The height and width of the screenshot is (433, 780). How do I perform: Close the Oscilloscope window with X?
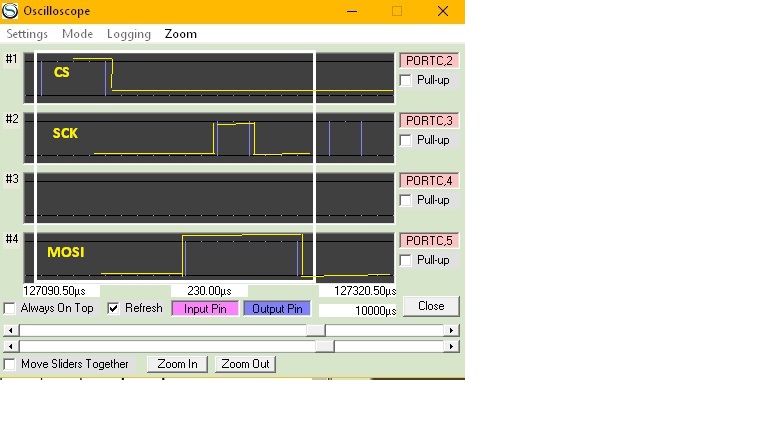click(443, 11)
